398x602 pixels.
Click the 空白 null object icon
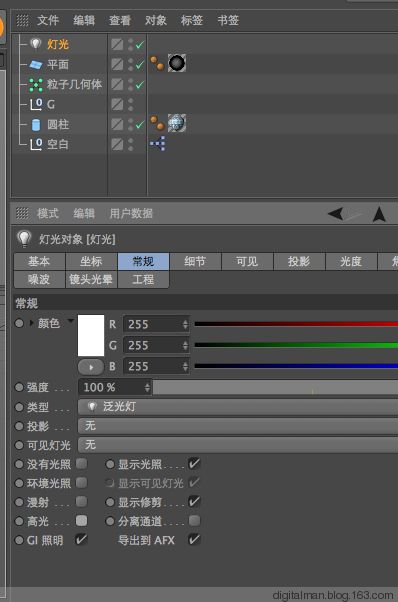(x=36, y=144)
